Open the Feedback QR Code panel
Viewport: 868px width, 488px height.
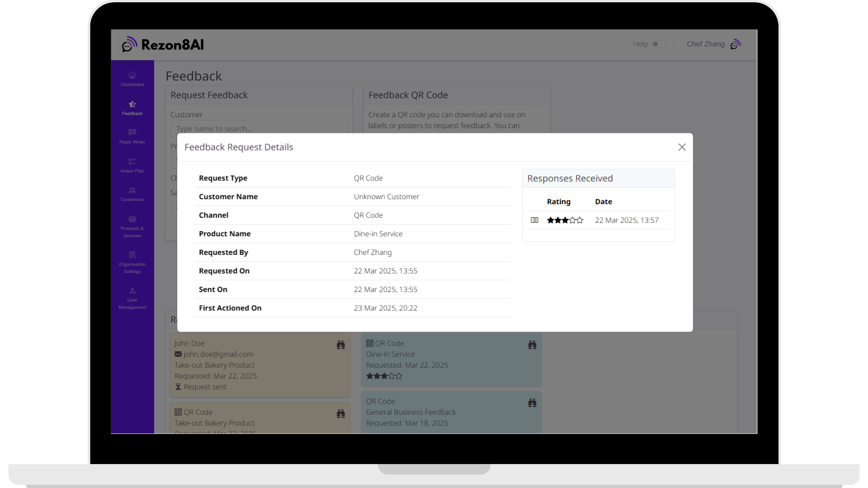point(408,95)
